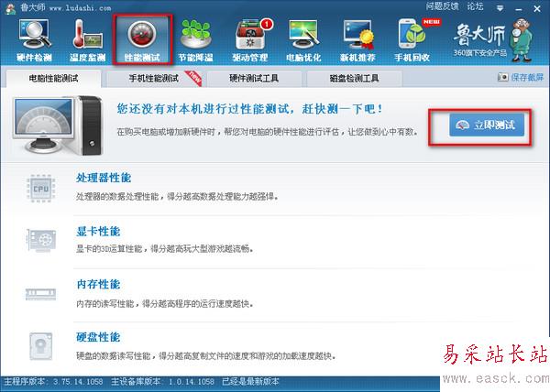
Task: Open title bar dropdown menu arrow
Action: click(500, 8)
